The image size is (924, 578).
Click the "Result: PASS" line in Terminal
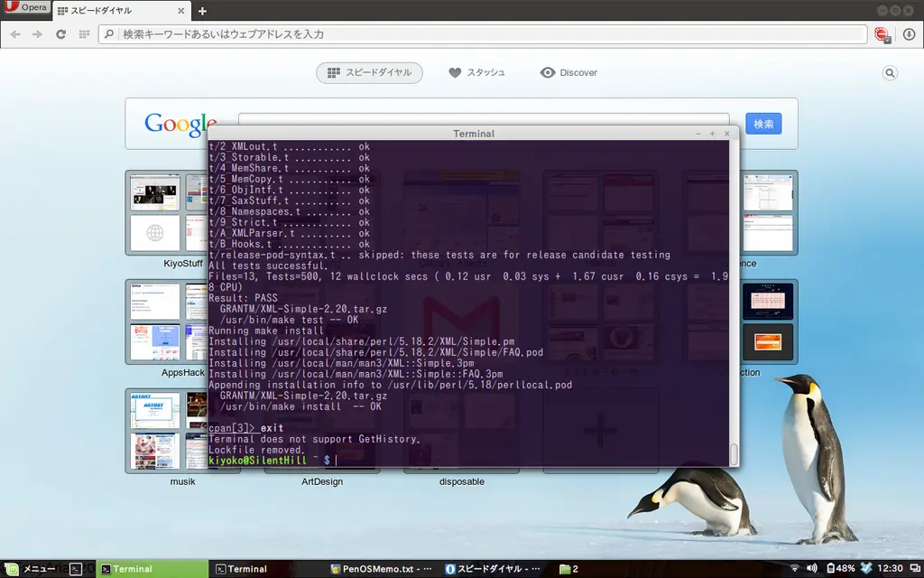(243, 298)
